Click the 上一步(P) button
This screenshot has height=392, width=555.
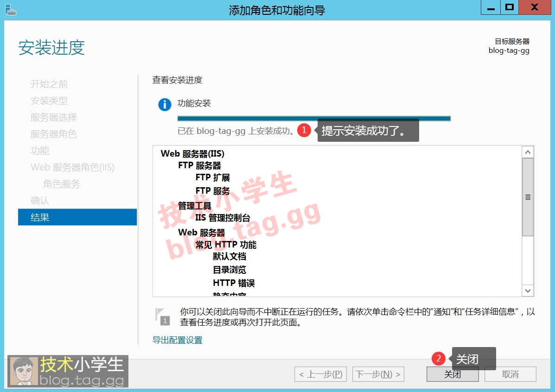point(321,374)
